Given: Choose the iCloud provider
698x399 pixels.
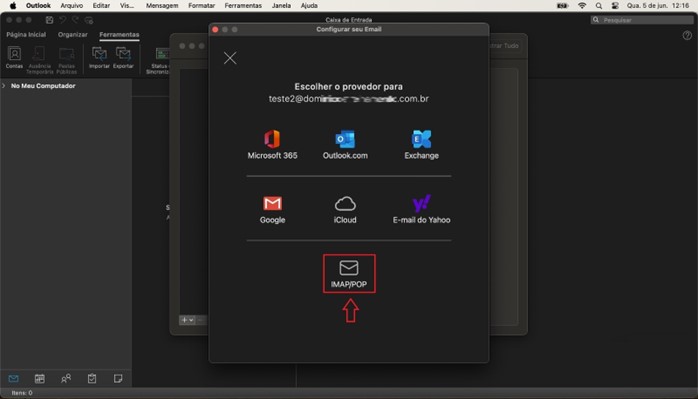Looking at the screenshot, I should 345,209.
